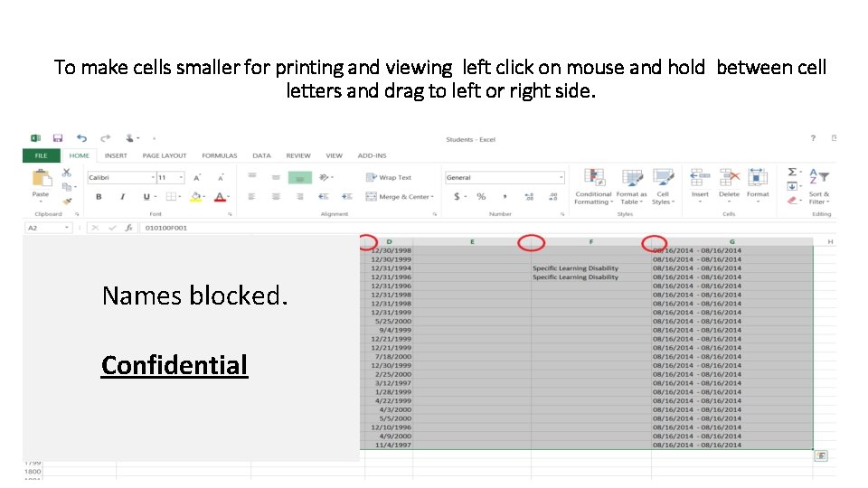Click the Format Painter brush icon
The image size is (868, 488).
tap(67, 201)
